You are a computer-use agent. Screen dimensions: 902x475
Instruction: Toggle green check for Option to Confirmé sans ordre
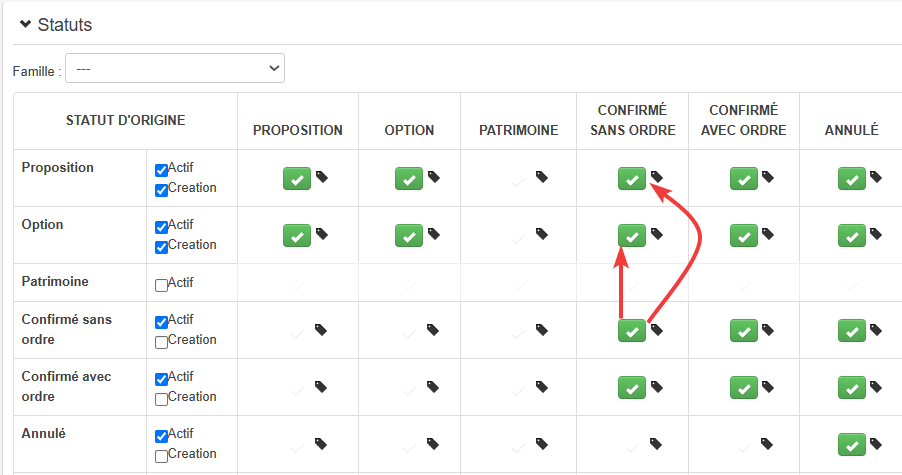click(631, 235)
